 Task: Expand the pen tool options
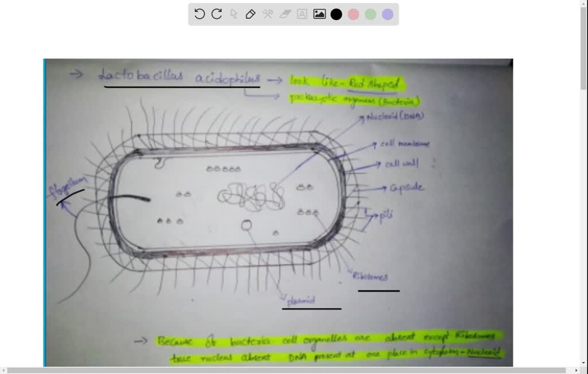(x=251, y=14)
